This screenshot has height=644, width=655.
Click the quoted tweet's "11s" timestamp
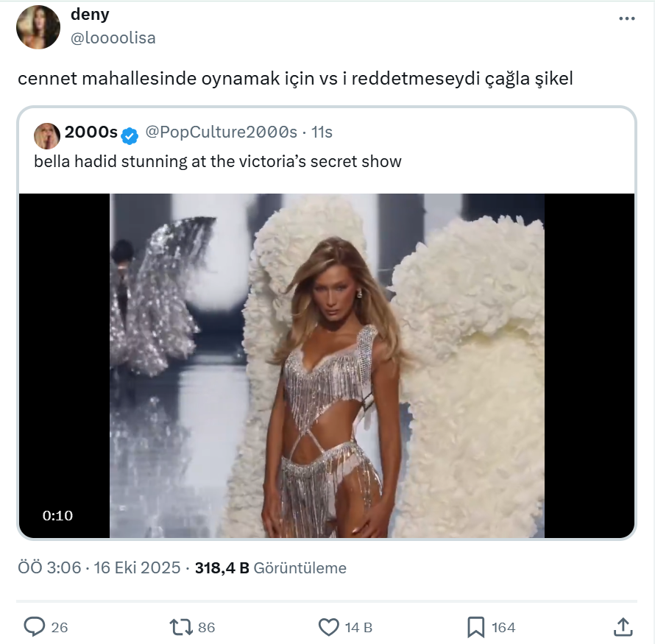point(322,132)
